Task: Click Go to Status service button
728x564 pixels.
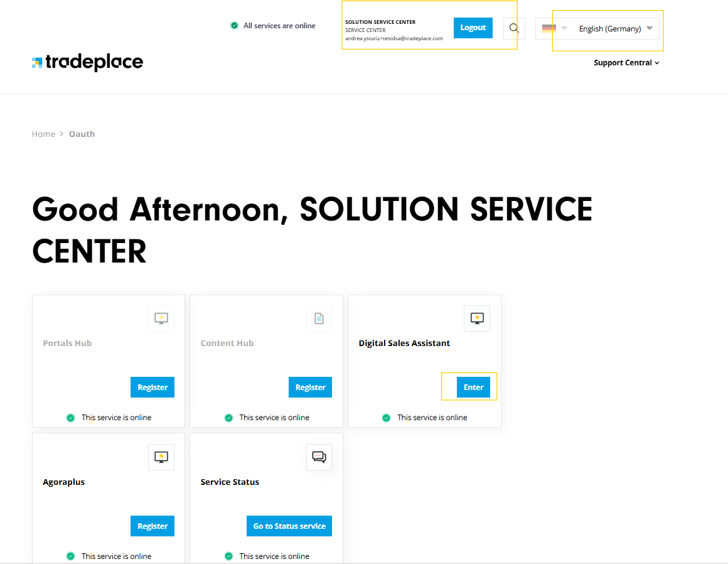Action: pyautogui.click(x=289, y=526)
